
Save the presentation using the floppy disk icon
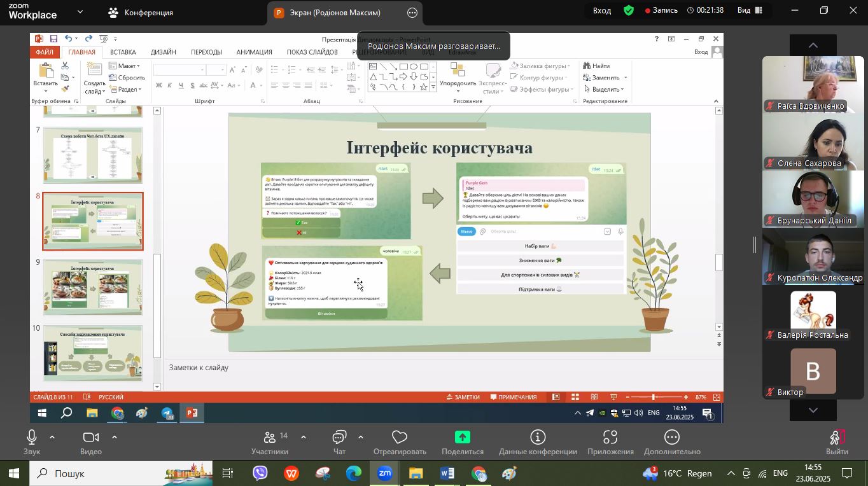pos(53,39)
